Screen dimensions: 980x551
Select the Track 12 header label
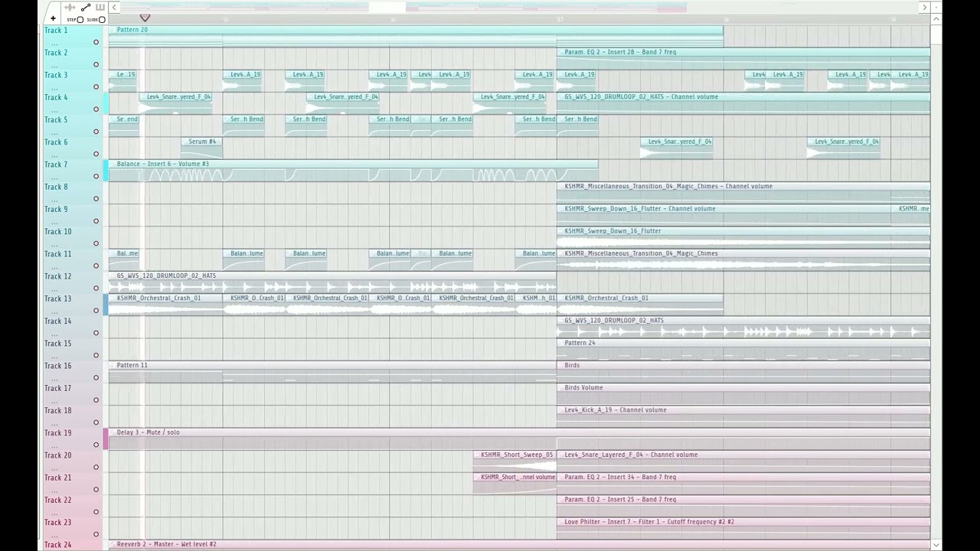tap(57, 276)
